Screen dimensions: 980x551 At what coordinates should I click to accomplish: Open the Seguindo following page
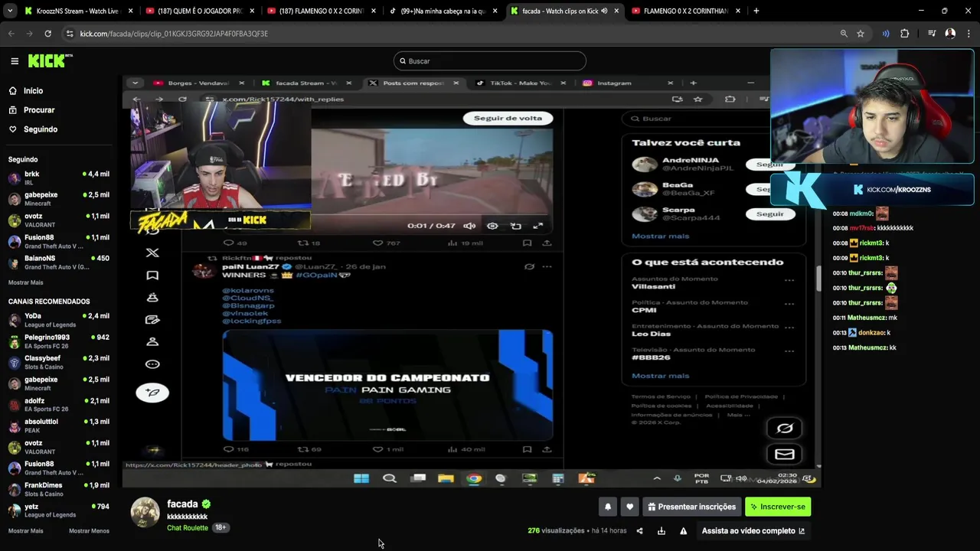tap(40, 129)
